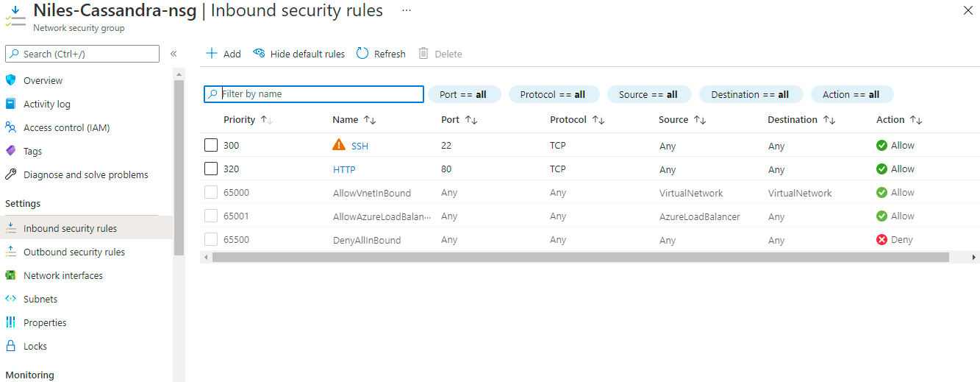This screenshot has width=980, height=382.
Task: Collapse the sidebar with double chevron
Action: tap(174, 54)
